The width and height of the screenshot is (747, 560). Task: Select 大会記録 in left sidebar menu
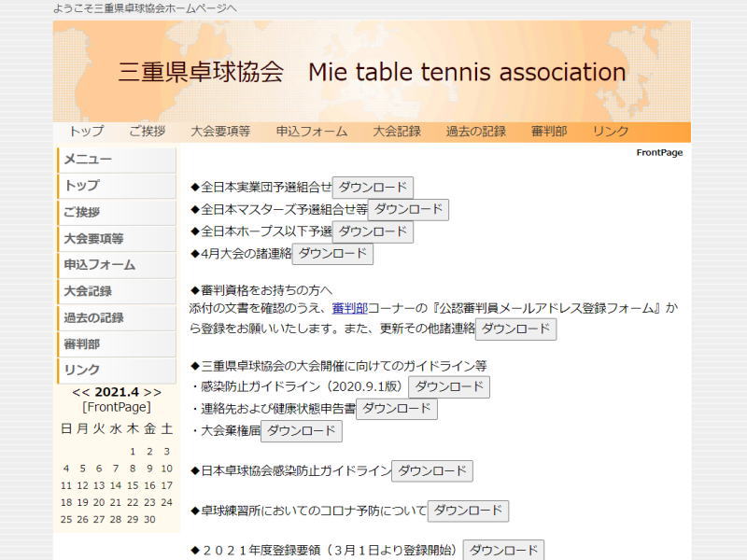(88, 291)
